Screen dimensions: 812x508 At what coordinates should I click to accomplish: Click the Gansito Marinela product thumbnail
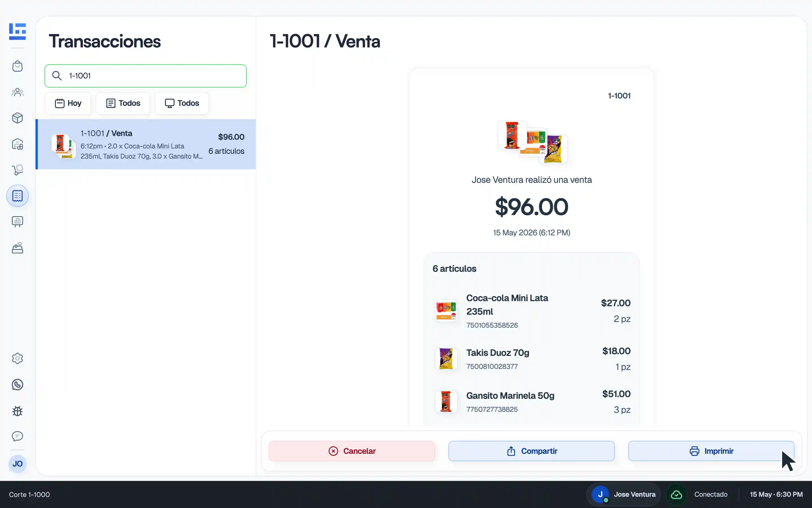446,402
